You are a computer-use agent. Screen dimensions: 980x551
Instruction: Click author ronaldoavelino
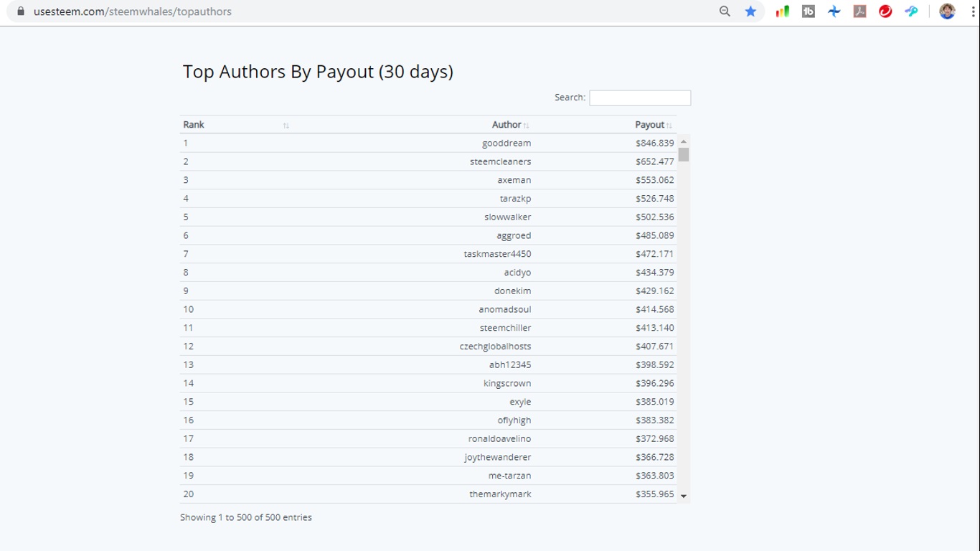pos(500,438)
